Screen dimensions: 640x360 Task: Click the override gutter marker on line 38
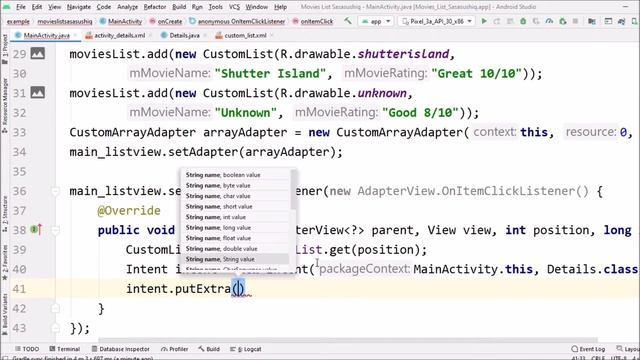(37, 230)
